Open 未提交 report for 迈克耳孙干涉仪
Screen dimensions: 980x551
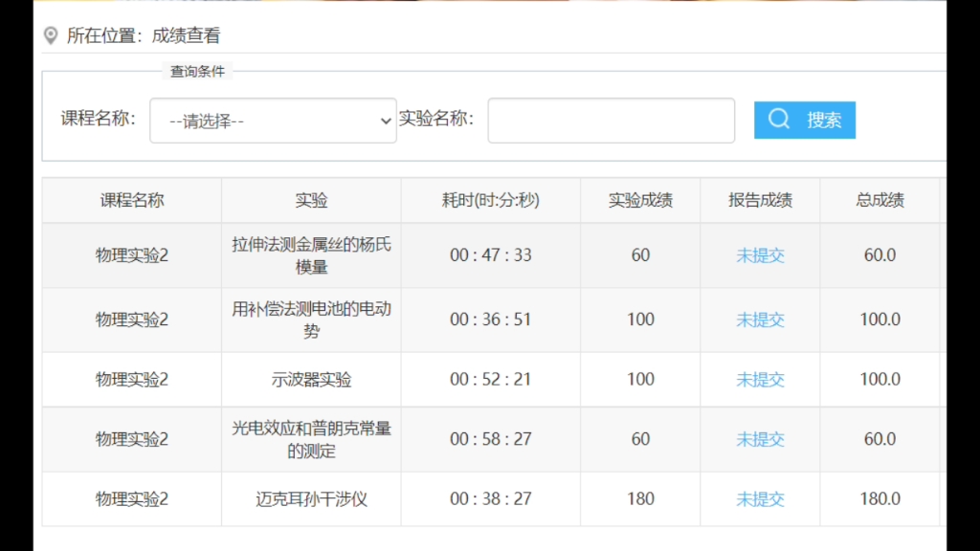click(760, 498)
